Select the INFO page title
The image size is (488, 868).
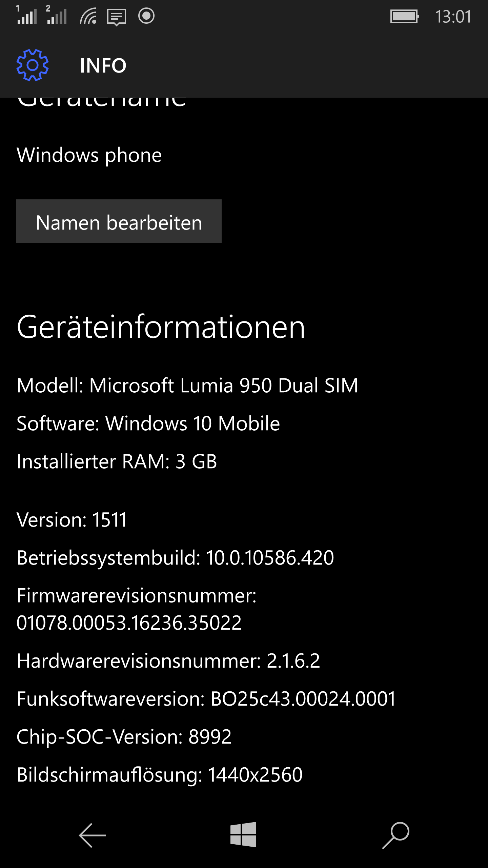coord(103,65)
